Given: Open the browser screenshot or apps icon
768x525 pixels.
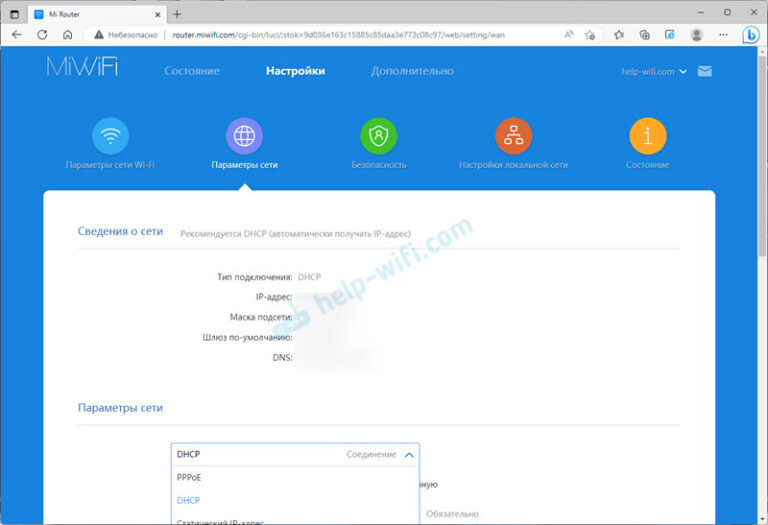Looking at the screenshot, I should point(670,35).
